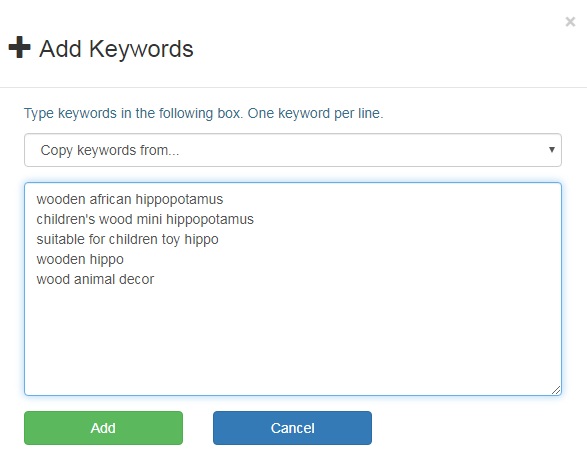Click the Add Keywords heading text

(x=116, y=49)
